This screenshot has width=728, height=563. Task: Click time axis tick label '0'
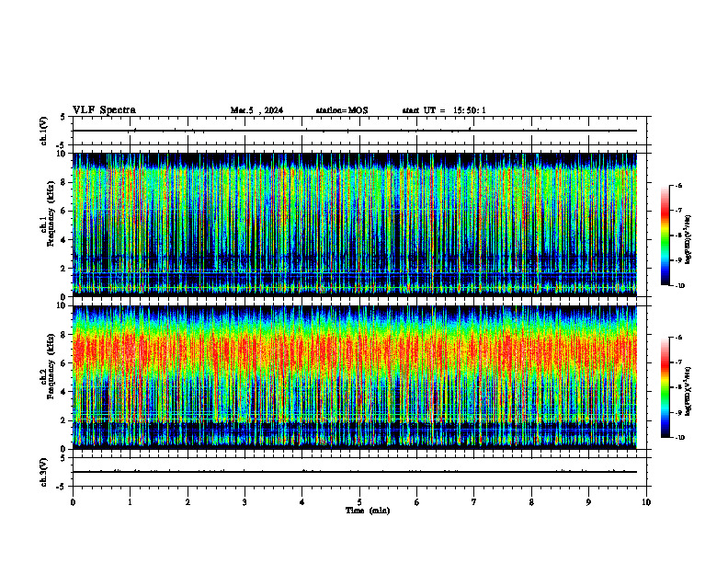click(73, 502)
